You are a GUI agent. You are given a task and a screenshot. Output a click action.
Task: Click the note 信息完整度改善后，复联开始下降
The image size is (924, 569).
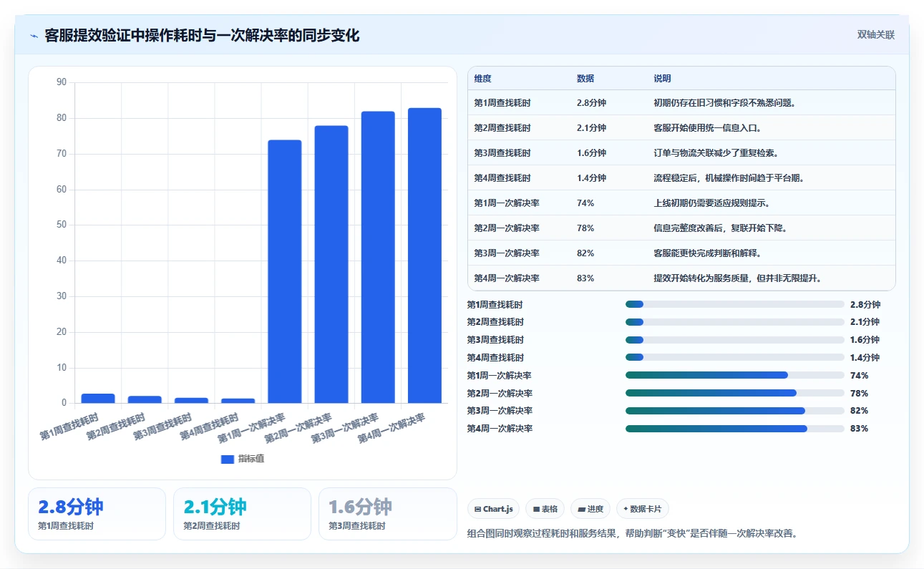pyautogui.click(x=720, y=228)
